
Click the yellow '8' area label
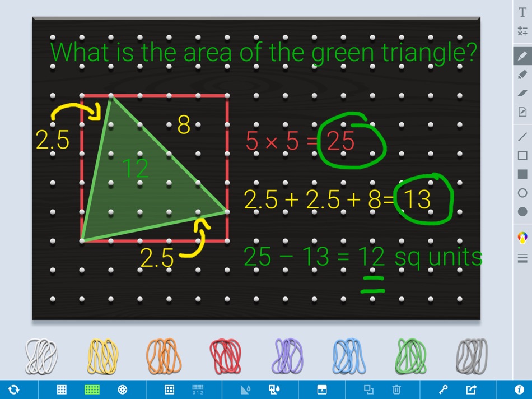pyautogui.click(x=184, y=124)
